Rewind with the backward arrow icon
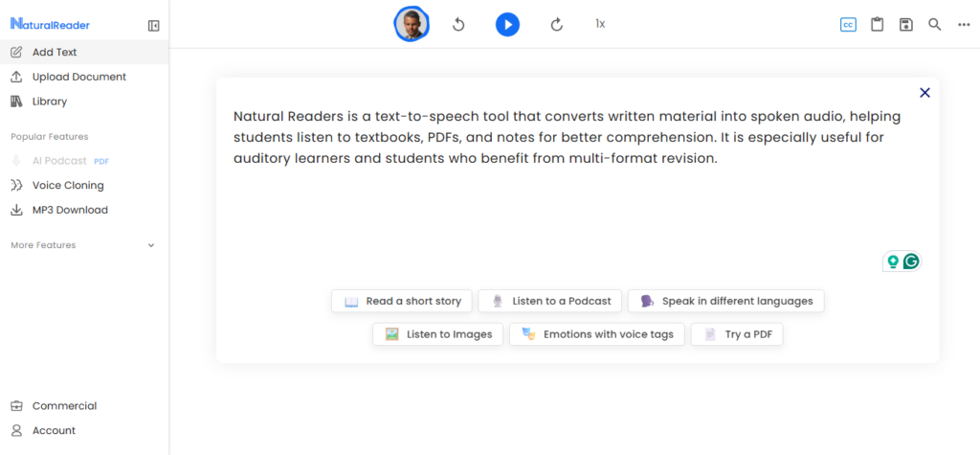The height and width of the screenshot is (455, 980). (458, 24)
